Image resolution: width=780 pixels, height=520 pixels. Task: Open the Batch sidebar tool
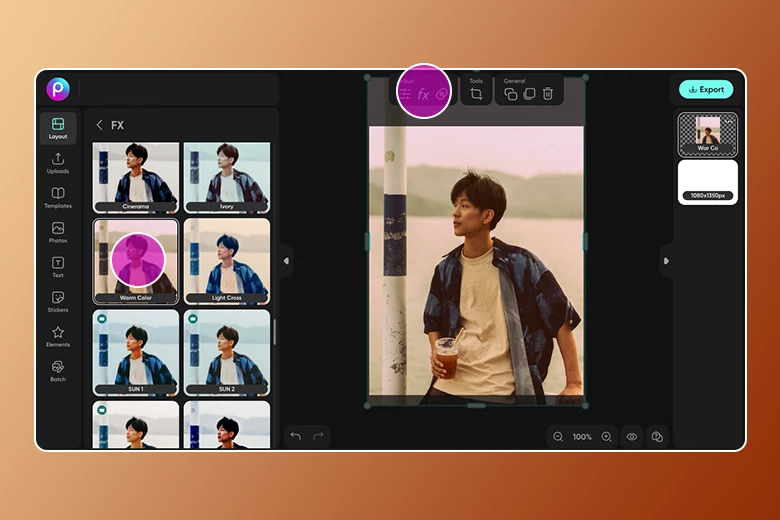pos(58,371)
